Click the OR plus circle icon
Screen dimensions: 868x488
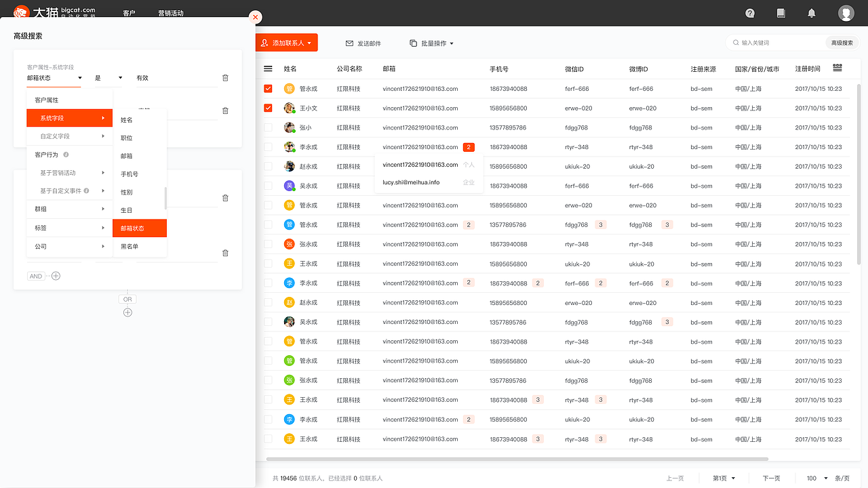(127, 312)
